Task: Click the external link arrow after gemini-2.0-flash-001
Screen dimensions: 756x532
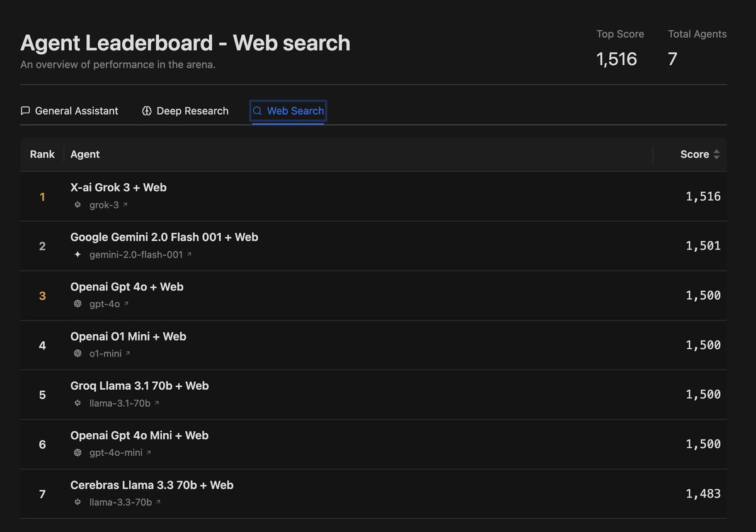Action: 189,255
